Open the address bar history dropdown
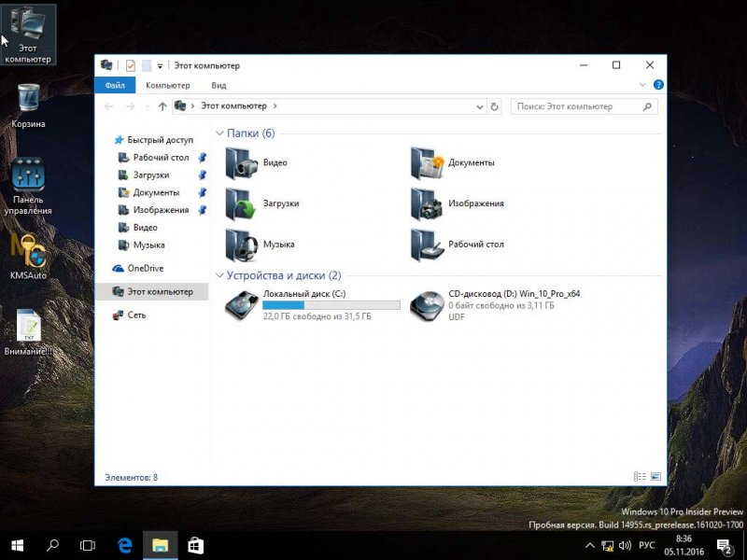The height and width of the screenshot is (560, 747). (x=480, y=106)
